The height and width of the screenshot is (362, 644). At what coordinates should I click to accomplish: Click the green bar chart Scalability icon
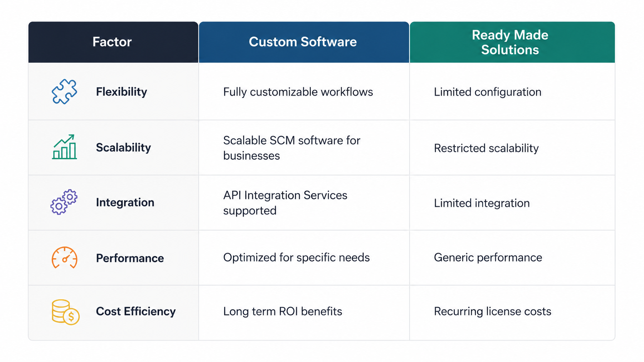point(64,147)
